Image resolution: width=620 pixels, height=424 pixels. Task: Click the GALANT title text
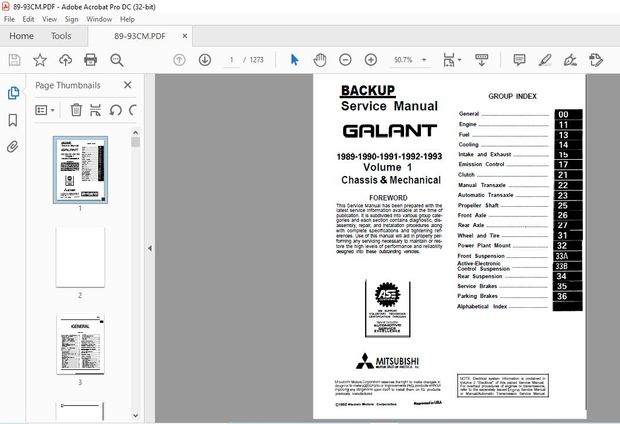(x=389, y=131)
